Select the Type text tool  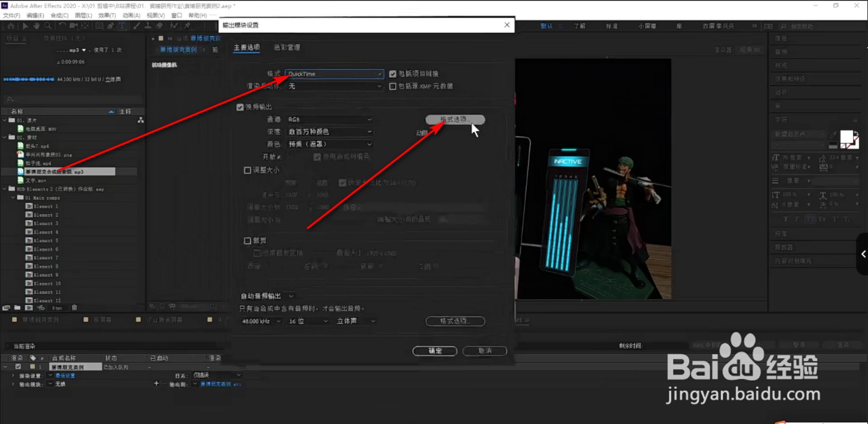tap(122, 25)
